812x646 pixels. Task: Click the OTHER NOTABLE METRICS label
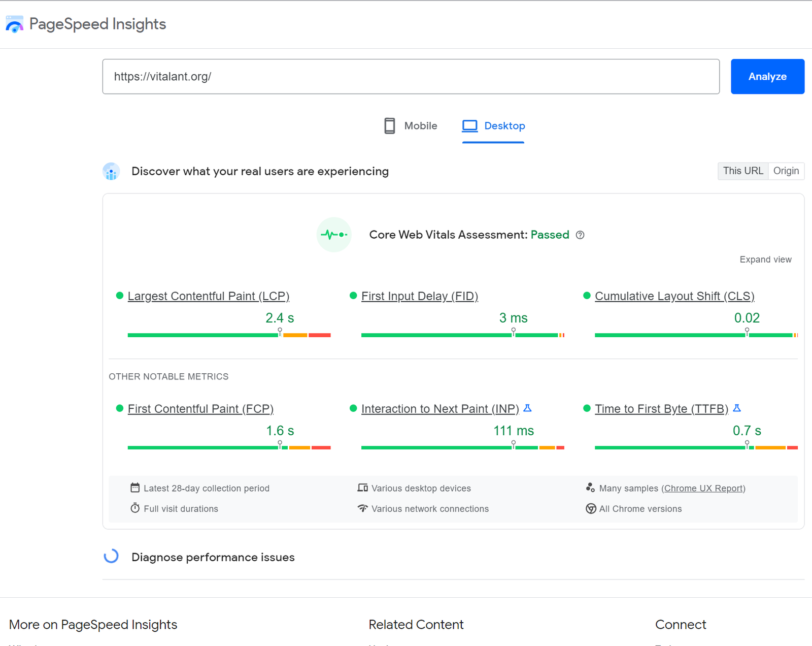[x=168, y=376]
